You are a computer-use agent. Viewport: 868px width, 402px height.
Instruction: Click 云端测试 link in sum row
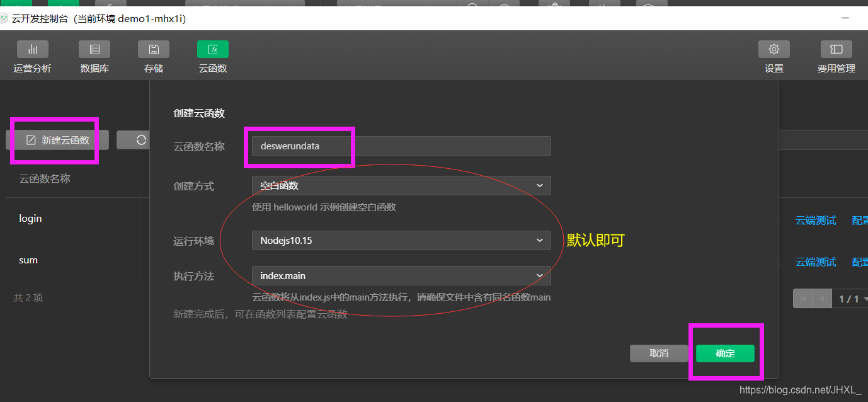[x=816, y=261]
